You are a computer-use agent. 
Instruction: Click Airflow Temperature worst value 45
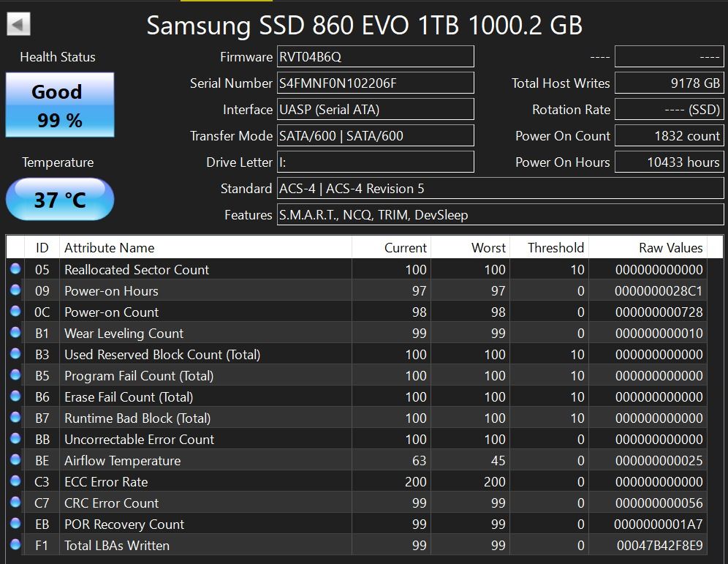[498, 460]
